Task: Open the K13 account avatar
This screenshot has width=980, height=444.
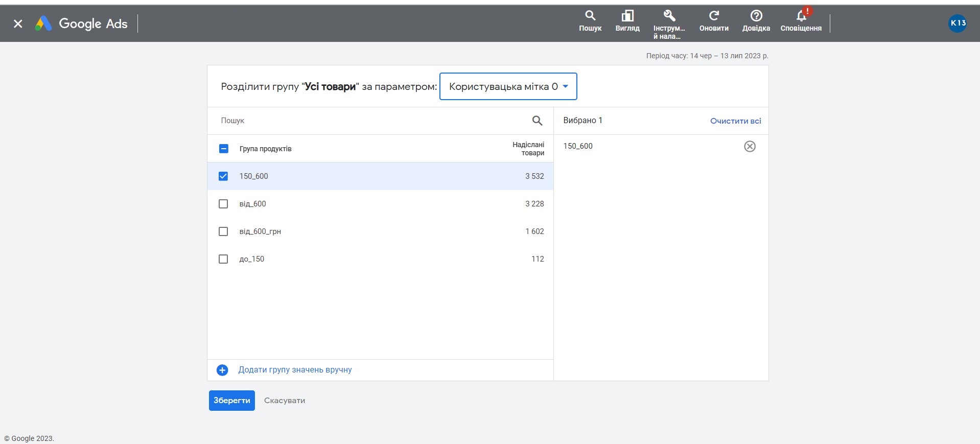Action: tap(958, 23)
